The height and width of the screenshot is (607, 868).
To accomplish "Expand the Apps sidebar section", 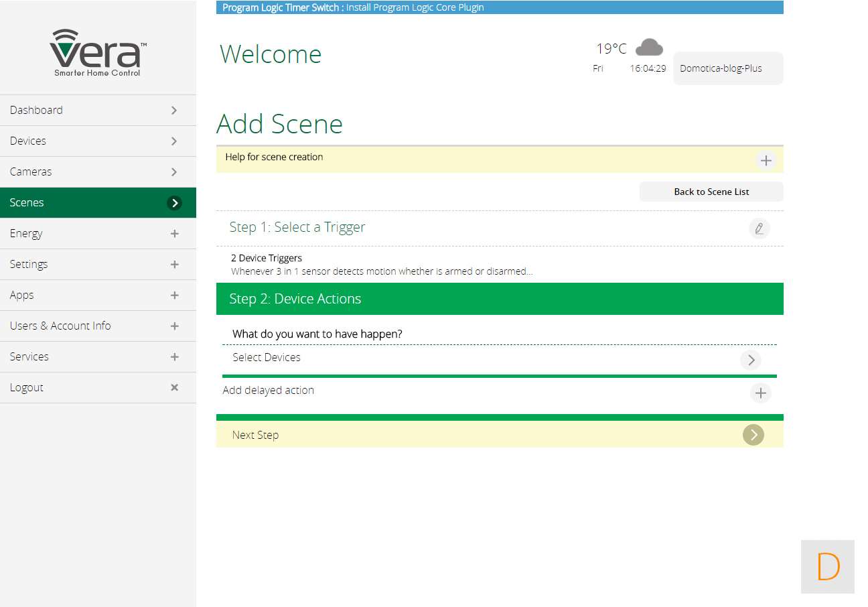I will 174,295.
